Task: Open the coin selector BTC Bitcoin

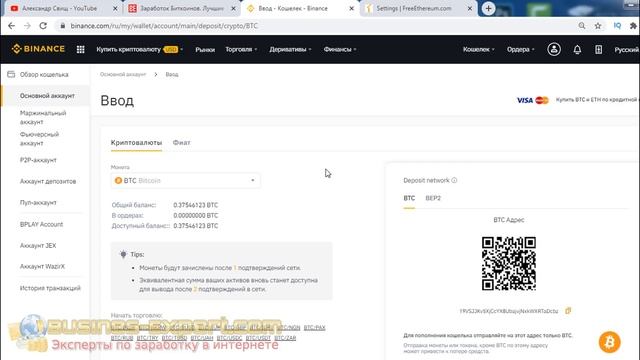Action: point(185,180)
